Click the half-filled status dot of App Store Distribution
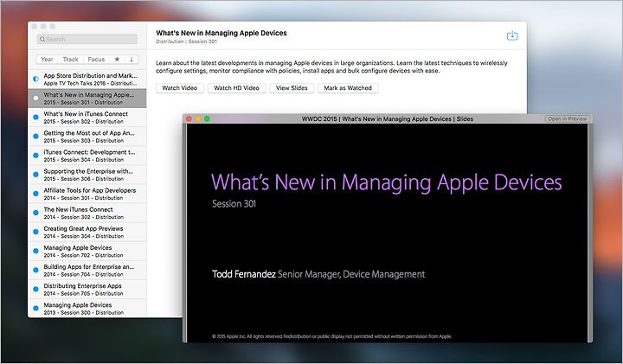 click(x=35, y=79)
